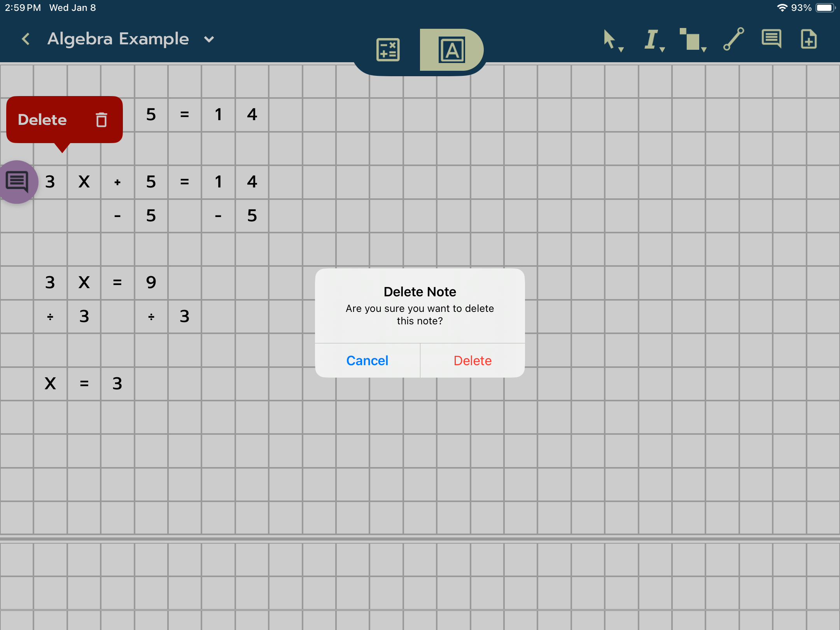Switch to text A mode

pyautogui.click(x=451, y=50)
